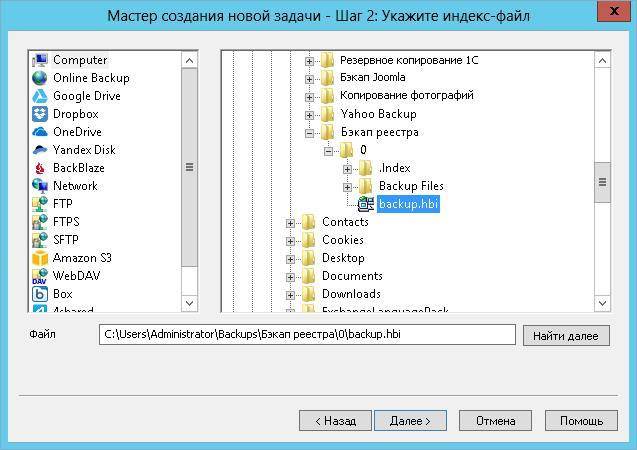Select the WebDAV icon
This screenshot has height=450, width=637.
click(40, 276)
